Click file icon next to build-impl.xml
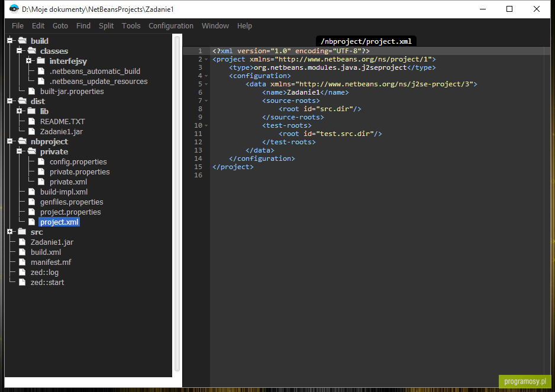 (31, 192)
